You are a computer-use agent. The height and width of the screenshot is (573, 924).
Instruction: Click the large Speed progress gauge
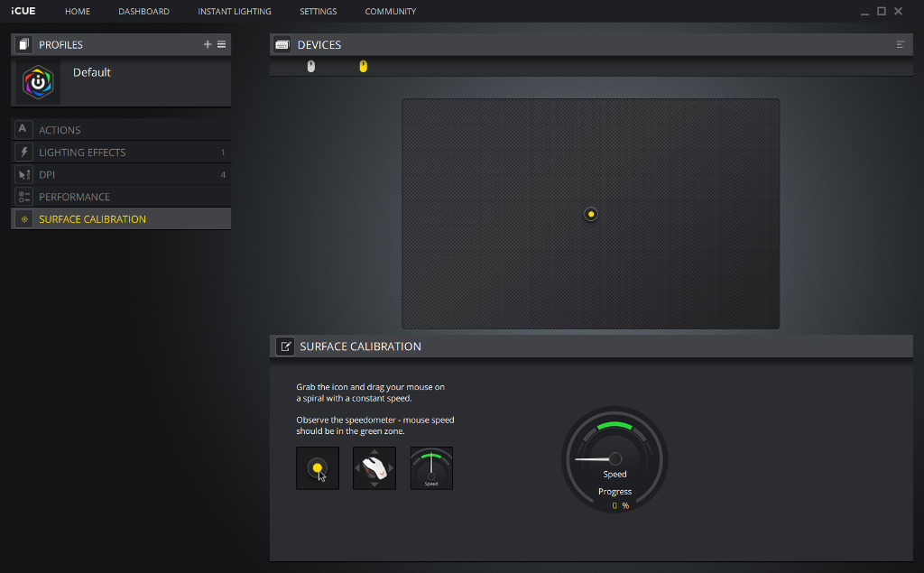[x=614, y=459]
